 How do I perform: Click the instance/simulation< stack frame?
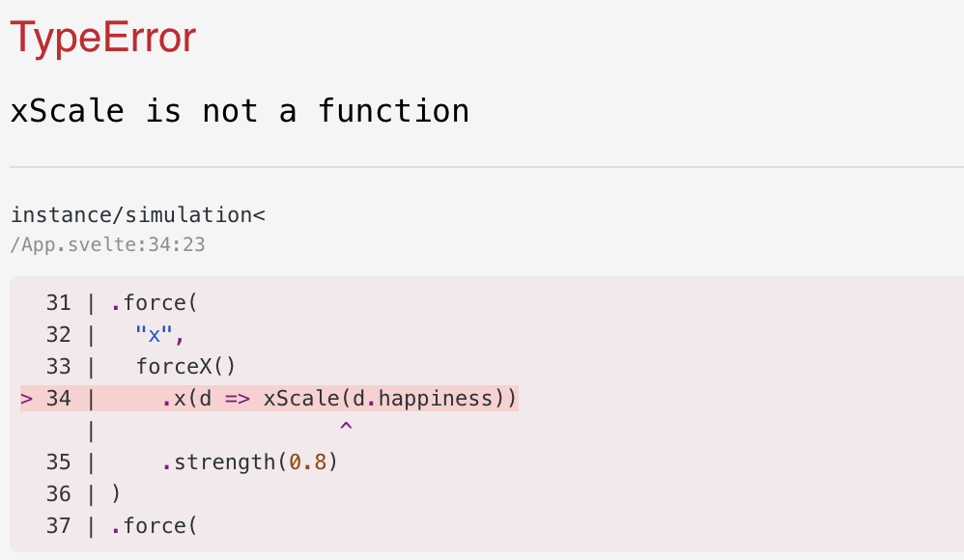[138, 215]
